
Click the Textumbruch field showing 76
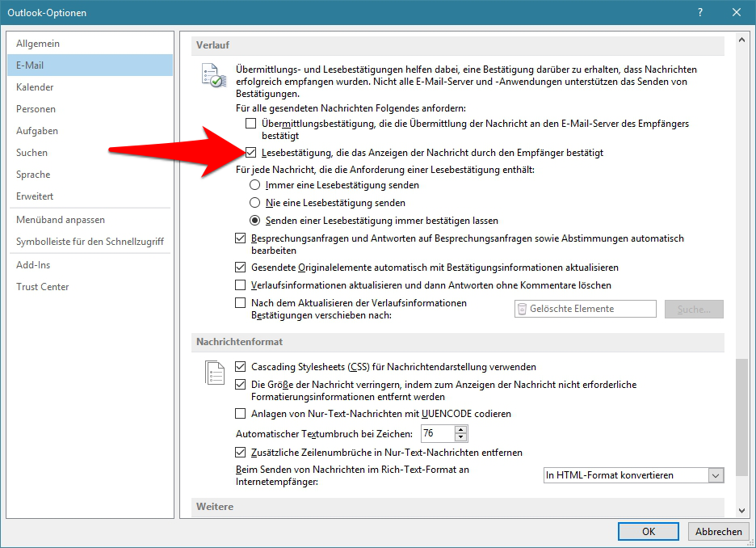tap(438, 433)
